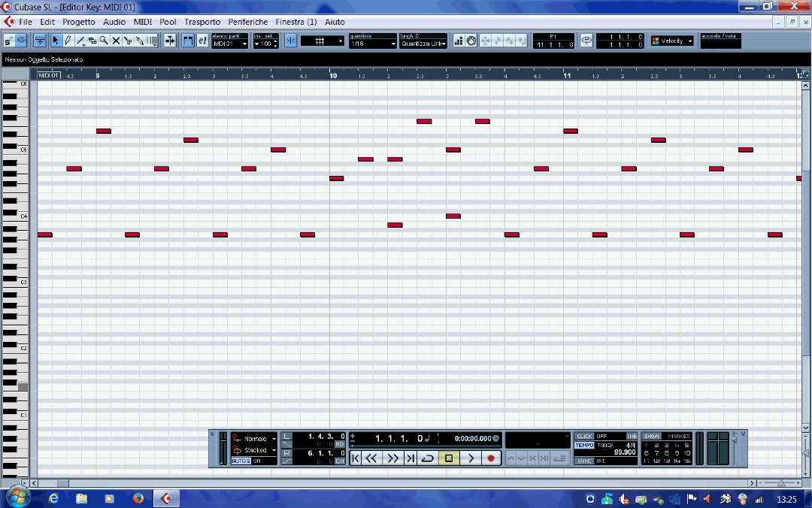Click the Play transport button
The width and height of the screenshot is (812, 508).
point(471,458)
